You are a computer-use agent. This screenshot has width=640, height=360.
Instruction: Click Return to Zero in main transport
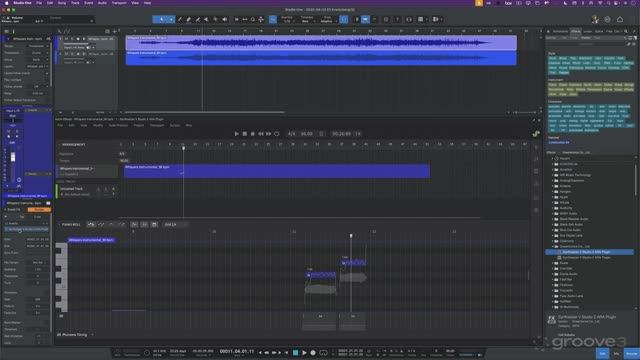coord(286,353)
